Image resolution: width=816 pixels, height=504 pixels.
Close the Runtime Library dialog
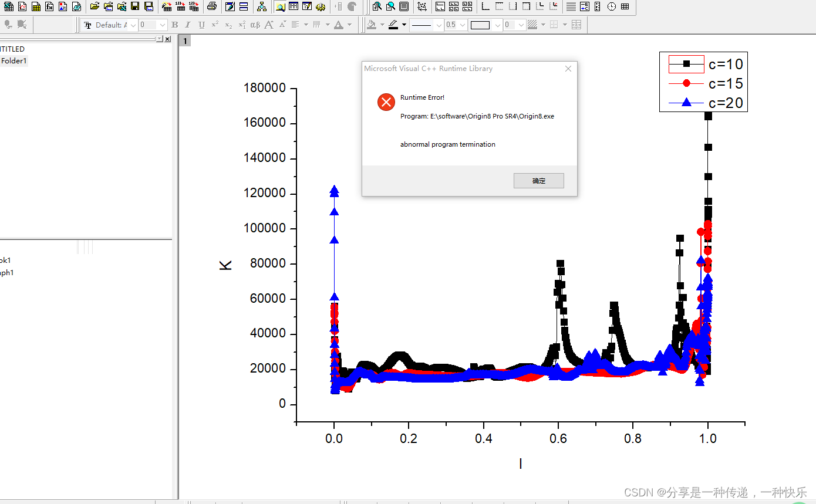[x=568, y=69]
